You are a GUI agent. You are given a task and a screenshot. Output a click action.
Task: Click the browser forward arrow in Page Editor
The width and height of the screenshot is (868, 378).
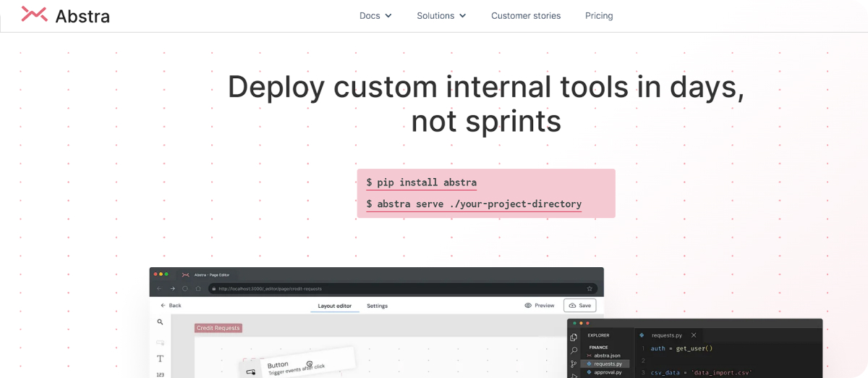[172, 288]
